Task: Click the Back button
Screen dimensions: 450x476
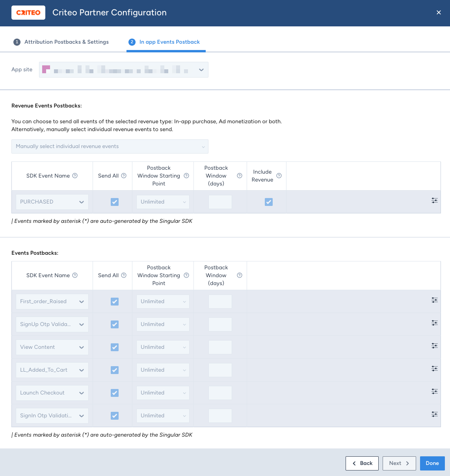Action: click(x=362, y=463)
